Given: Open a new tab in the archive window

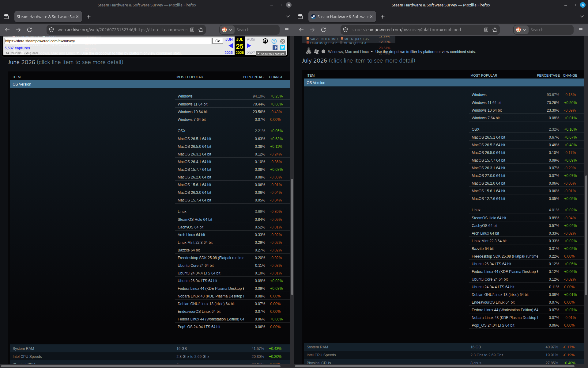Looking at the screenshot, I should [89, 17].
